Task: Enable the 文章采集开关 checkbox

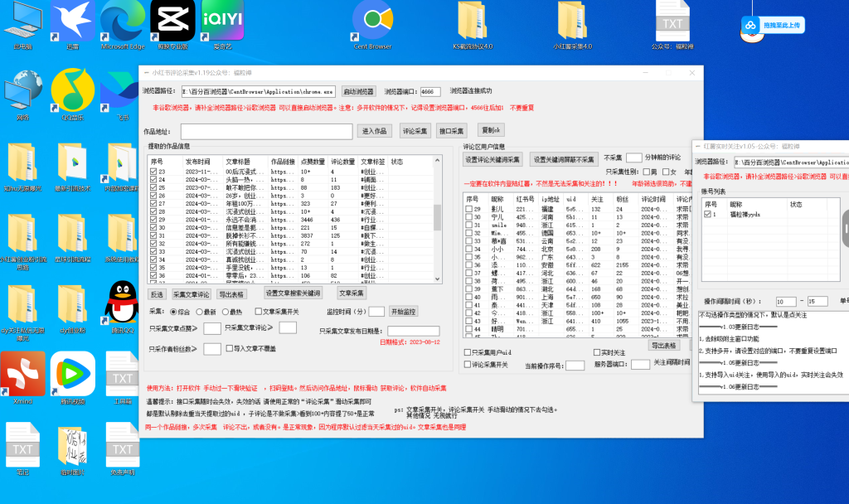Action: 258,312
